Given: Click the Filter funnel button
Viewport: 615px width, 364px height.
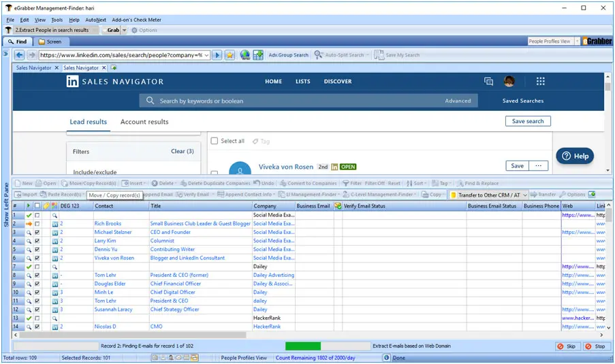Looking at the screenshot, I should 352,184.
